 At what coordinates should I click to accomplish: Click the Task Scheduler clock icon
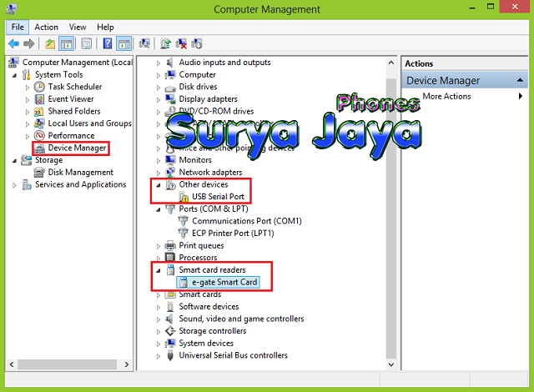coord(39,87)
